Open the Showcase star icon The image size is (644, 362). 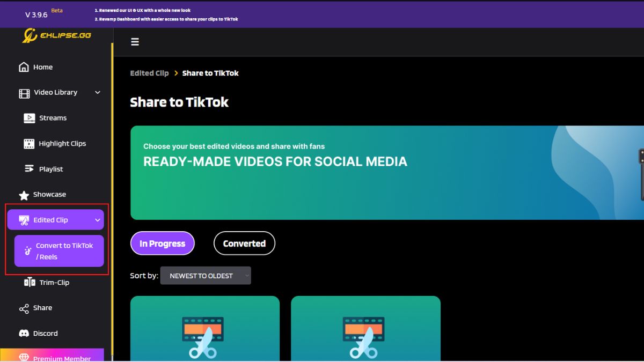pyautogui.click(x=23, y=194)
